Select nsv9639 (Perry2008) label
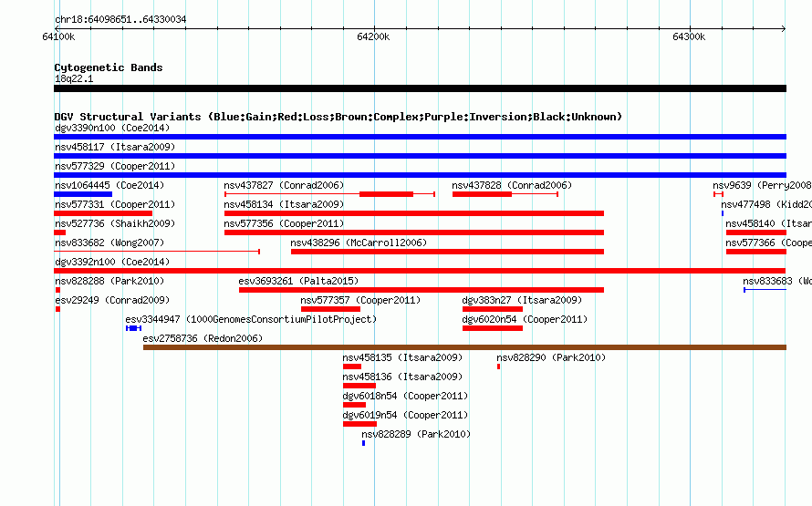This screenshot has height=506, width=812. coord(762,185)
